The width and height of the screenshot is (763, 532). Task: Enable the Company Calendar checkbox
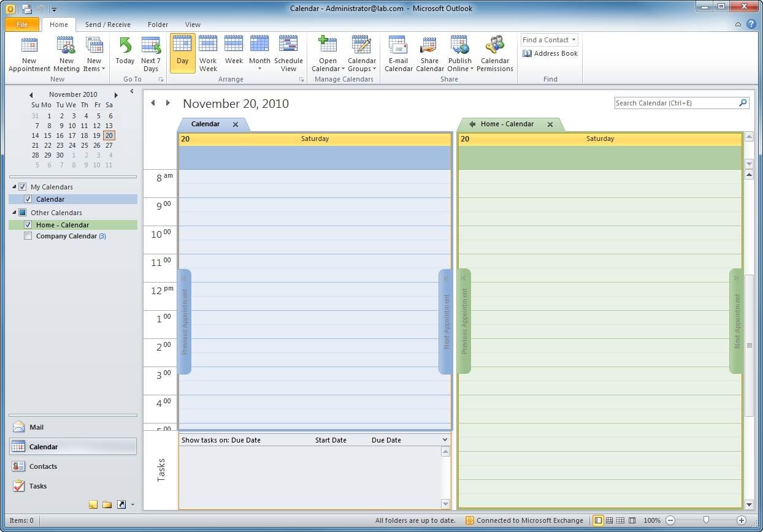[28, 236]
